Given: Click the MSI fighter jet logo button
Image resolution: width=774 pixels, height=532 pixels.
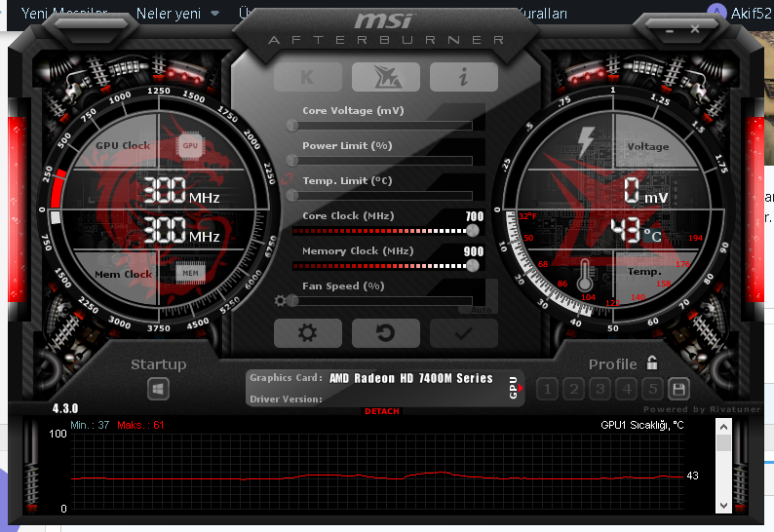Looking at the screenshot, I should [x=385, y=77].
